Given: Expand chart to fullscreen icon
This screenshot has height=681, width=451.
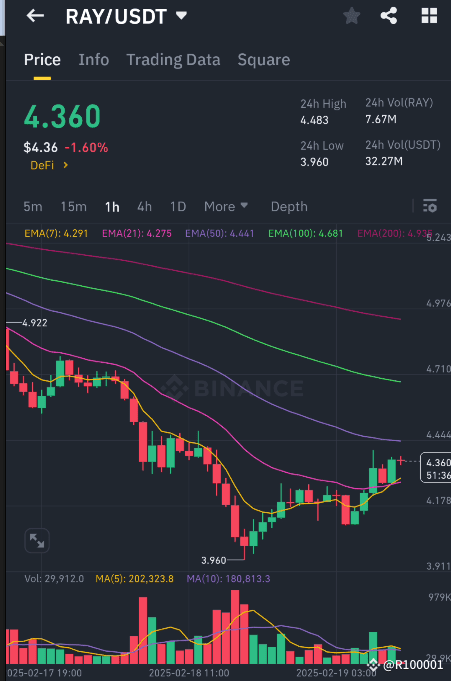Looking at the screenshot, I should point(37,541).
